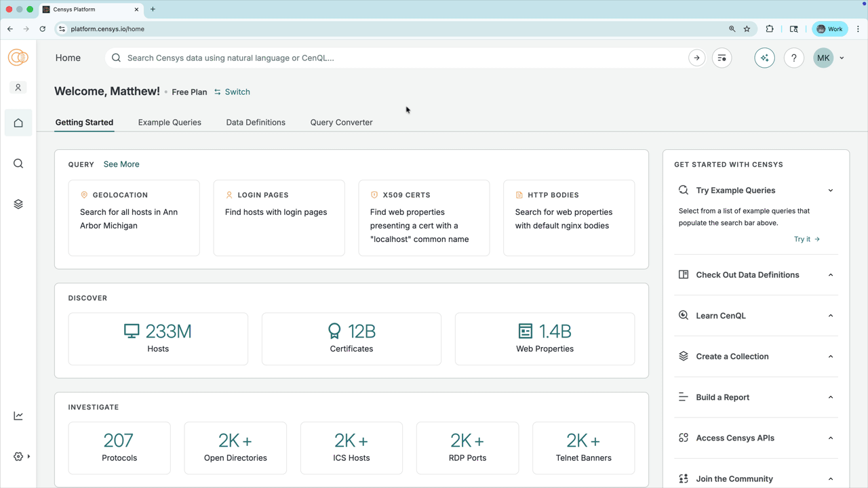Open browser extensions puzzle icon

(x=770, y=29)
